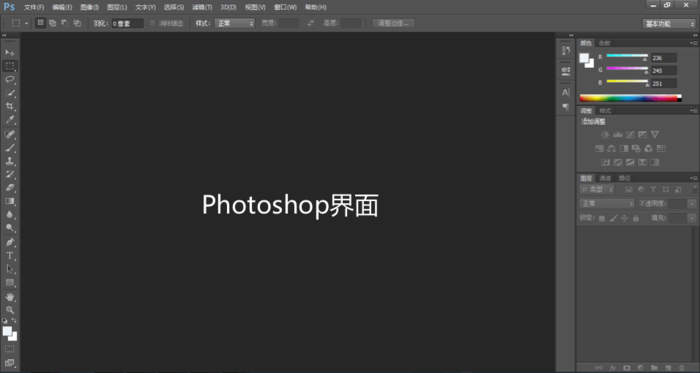Image resolution: width=700 pixels, height=373 pixels.
Task: Add a Color Balance adjustment scales icon
Action: 612,149
